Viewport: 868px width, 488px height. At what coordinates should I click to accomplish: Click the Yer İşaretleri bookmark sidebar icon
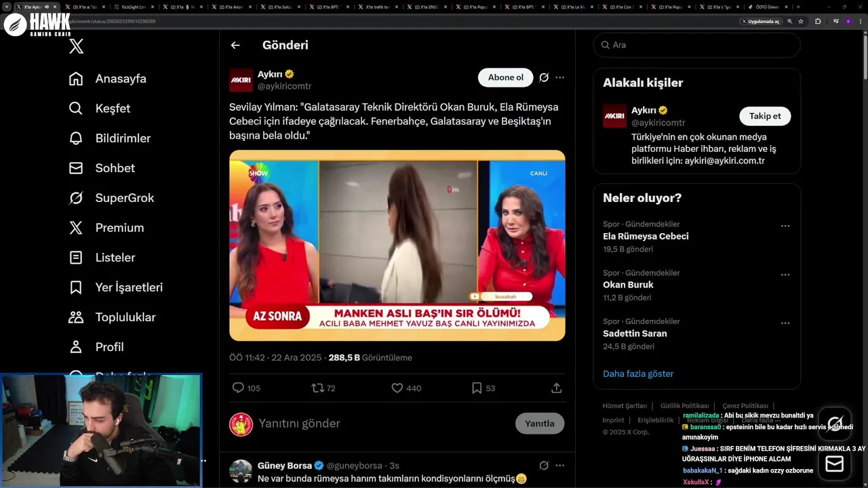[76, 287]
